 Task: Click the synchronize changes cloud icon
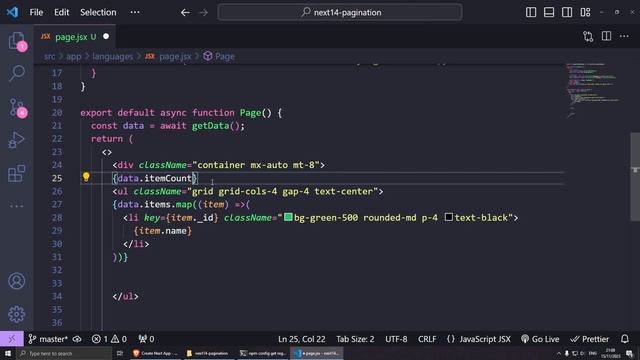pyautogui.click(x=77, y=339)
